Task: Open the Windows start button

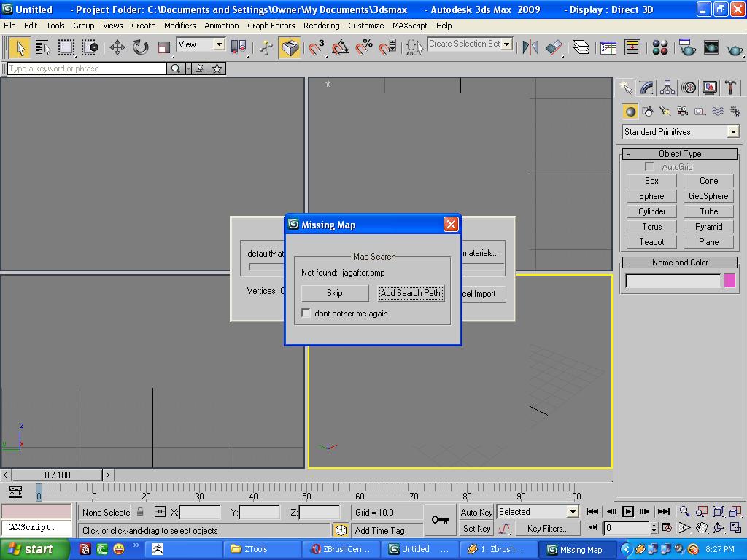Action: point(34,550)
